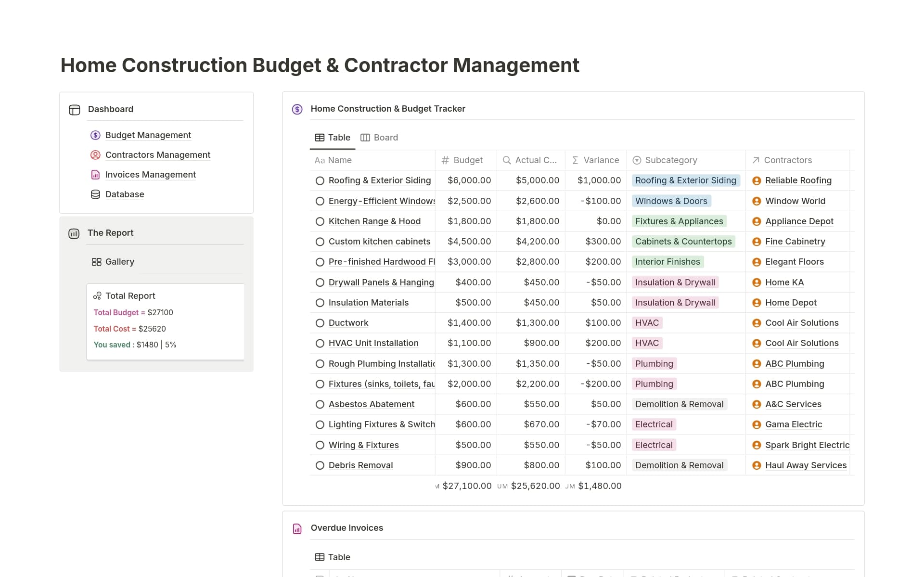This screenshot has height=577, width=924.
Task: Click the Contractors Management person icon
Action: (x=95, y=155)
